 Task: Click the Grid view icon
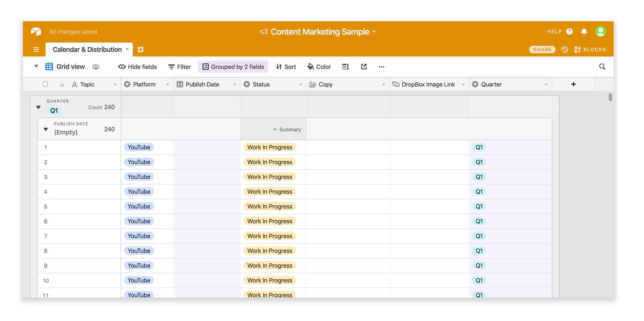point(49,67)
